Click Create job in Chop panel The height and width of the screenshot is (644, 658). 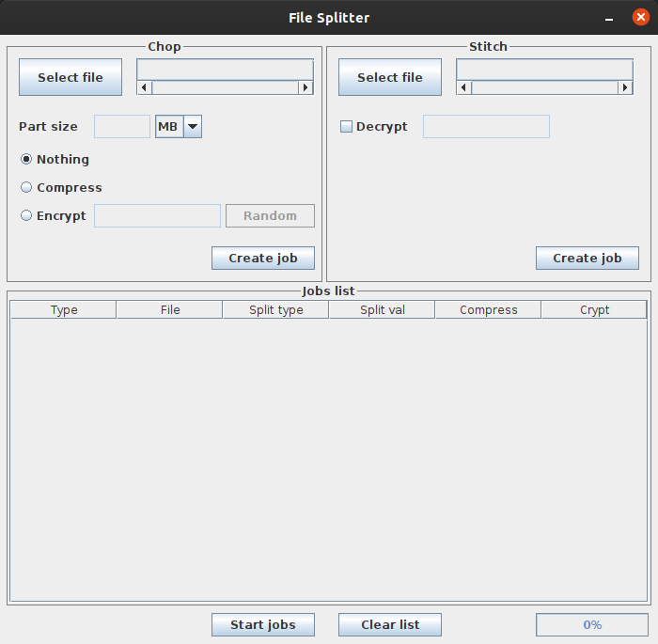coord(263,259)
